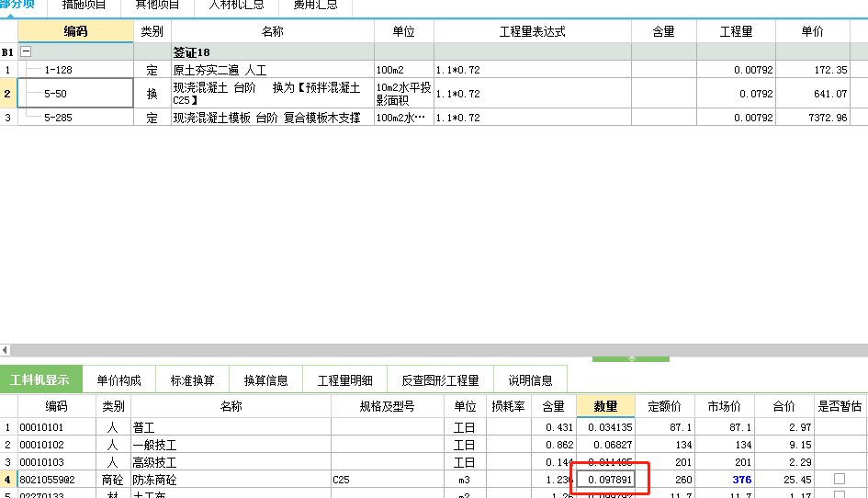Open the 反查图形工程量 tab
Image resolution: width=868 pixels, height=498 pixels.
pyautogui.click(x=440, y=380)
